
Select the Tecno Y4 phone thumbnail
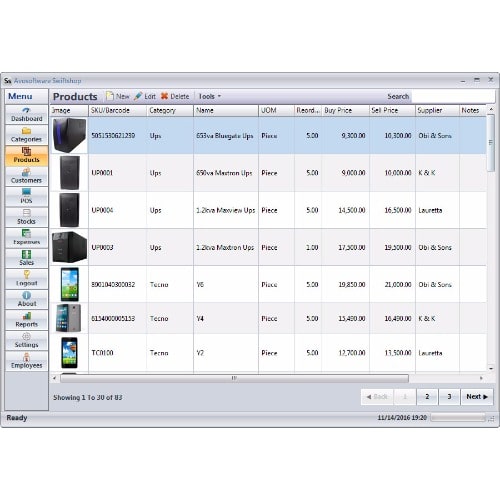click(69, 318)
